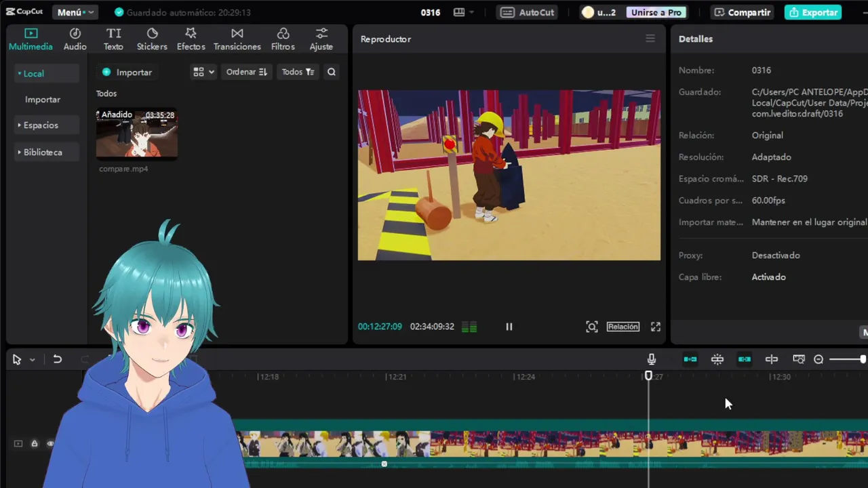Viewport: 868px width, 488px height.
Task: Click the Compartir button
Action: coord(743,12)
